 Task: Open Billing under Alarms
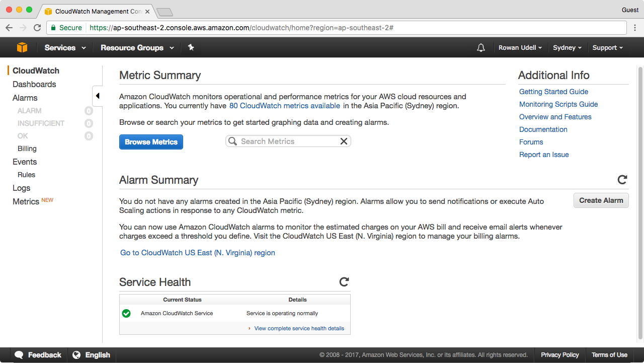coord(27,149)
